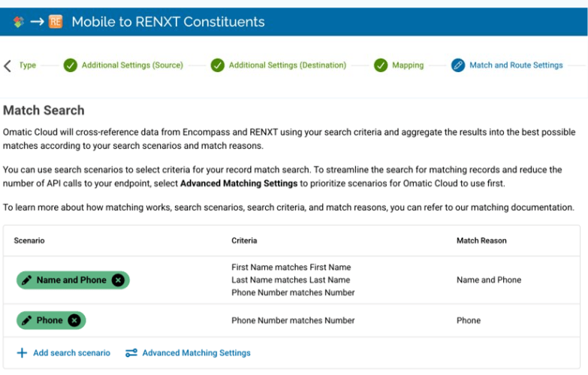Open Additional Settings (Source) step
This screenshot has height=375, width=588.
pos(132,65)
